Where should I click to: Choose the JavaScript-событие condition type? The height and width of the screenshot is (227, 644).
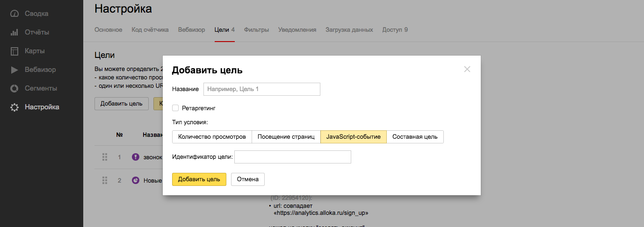(x=353, y=137)
